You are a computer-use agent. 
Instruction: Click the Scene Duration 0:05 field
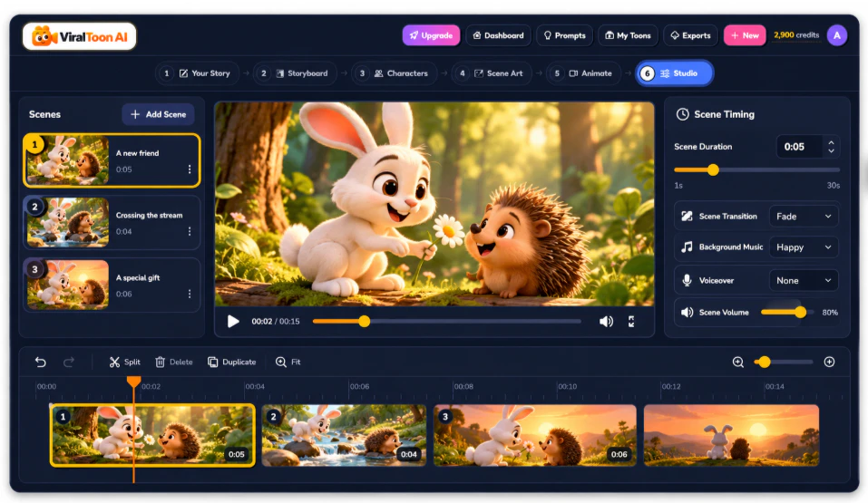tap(799, 147)
